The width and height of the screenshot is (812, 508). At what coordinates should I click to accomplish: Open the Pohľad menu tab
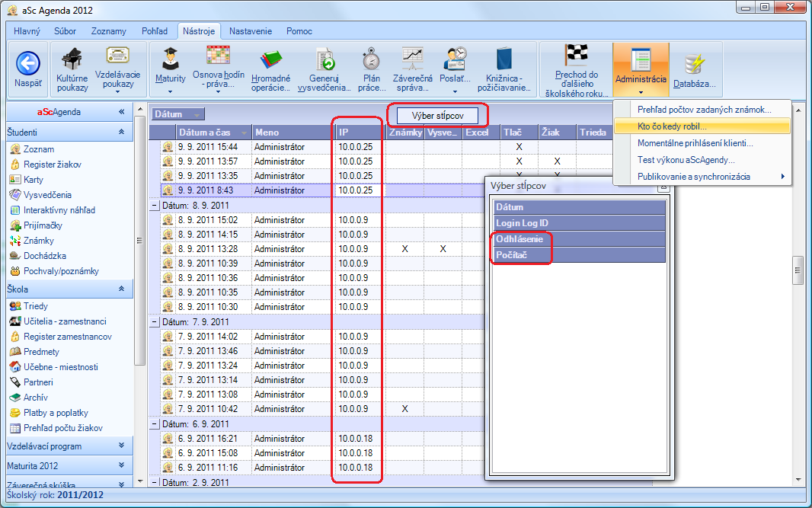click(155, 31)
